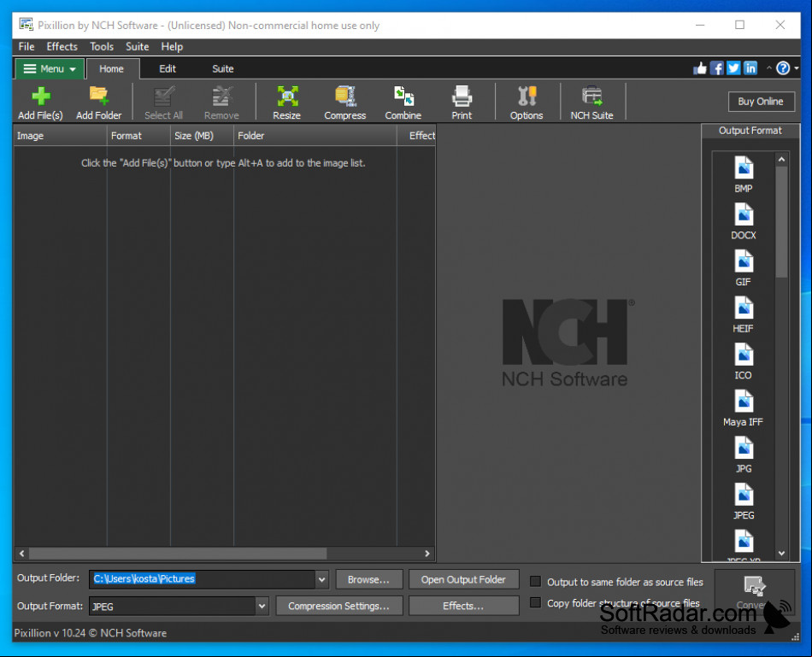Switch to the Suite ribbon tab
The height and width of the screenshot is (657, 812).
pyautogui.click(x=223, y=69)
